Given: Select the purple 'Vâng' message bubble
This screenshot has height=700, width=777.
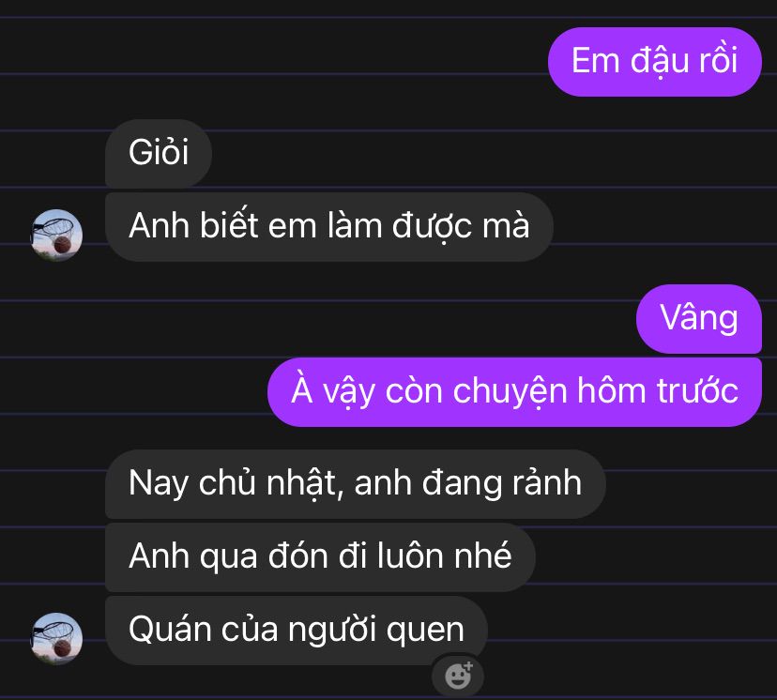Looking at the screenshot, I should click(699, 318).
